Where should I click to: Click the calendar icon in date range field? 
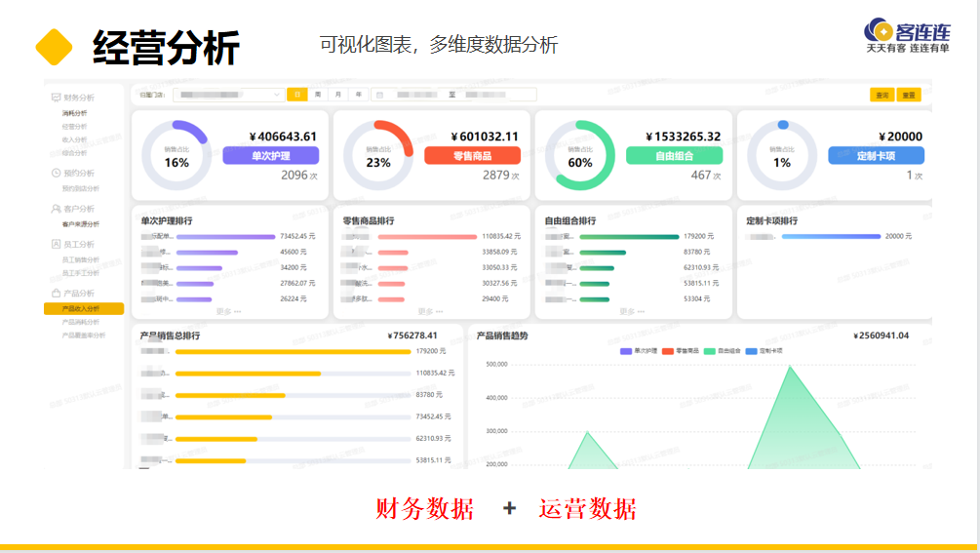[x=379, y=95]
